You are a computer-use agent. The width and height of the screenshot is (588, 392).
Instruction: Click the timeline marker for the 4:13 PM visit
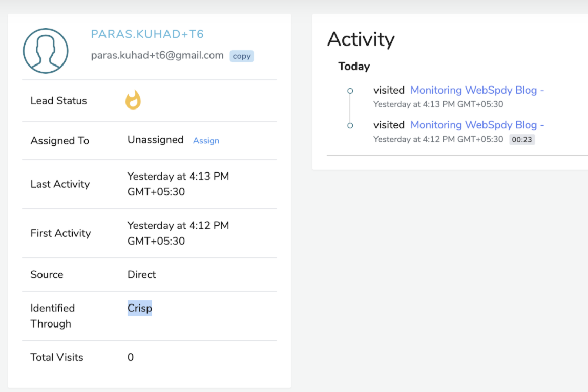pos(350,91)
